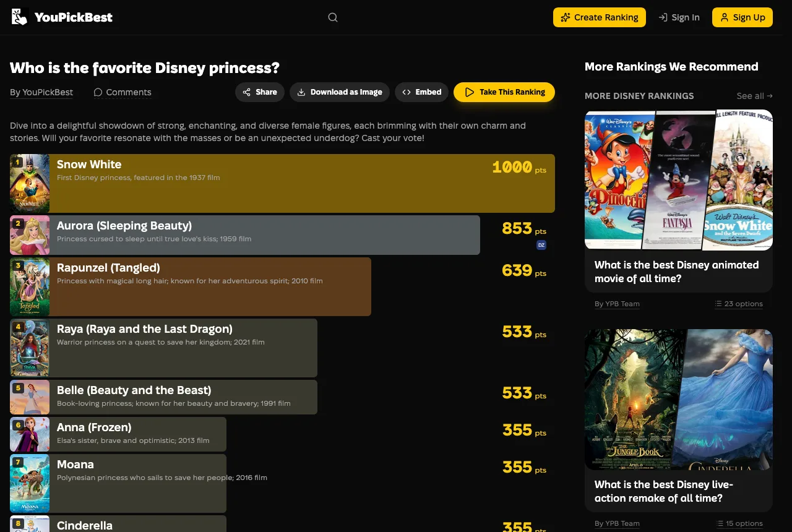The height and width of the screenshot is (532, 792).
Task: Click the Moana poster thumbnail
Action: point(30,483)
